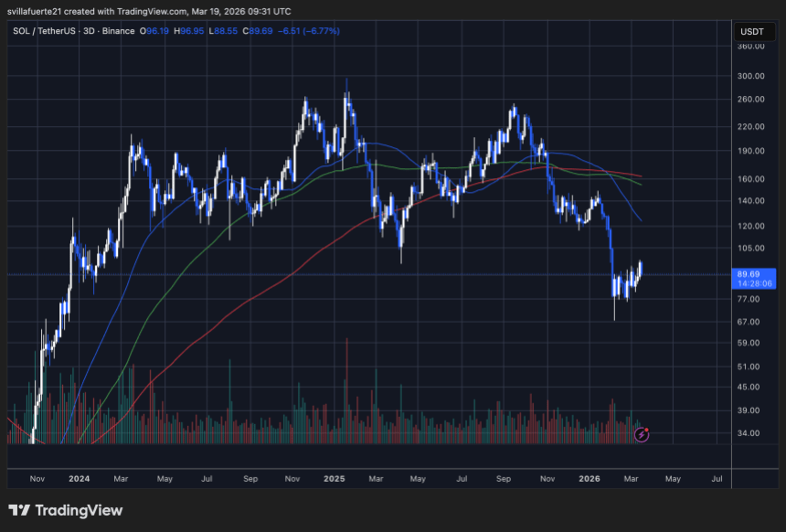Select the current price label 89.69

tap(749, 273)
